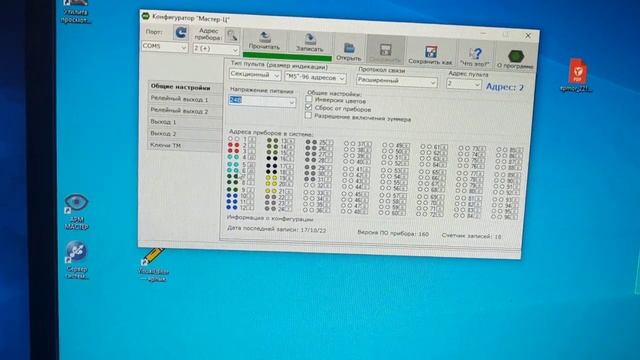Screen dimensions: 640x360
Task: Click the left black circle of address 16
Action: pyautogui.click(x=269, y=158)
